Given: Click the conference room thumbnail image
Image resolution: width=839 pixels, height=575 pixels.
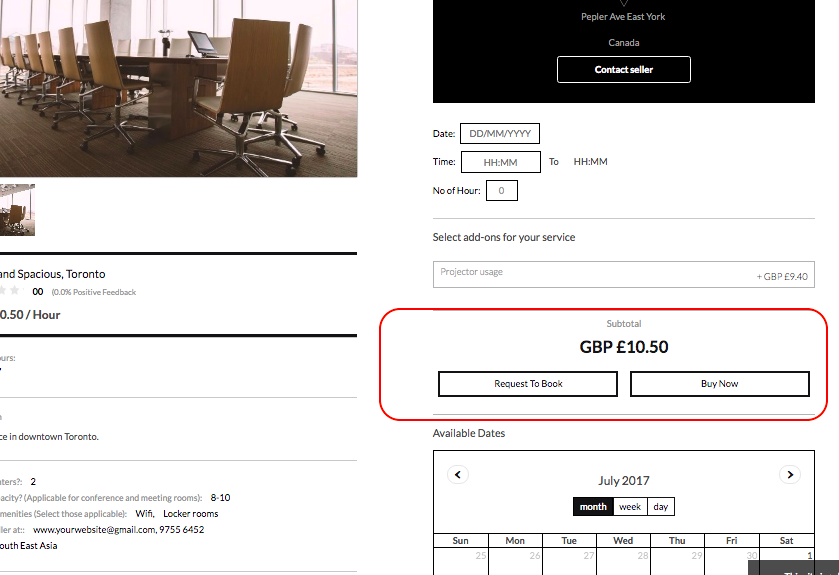Looking at the screenshot, I should tap(16, 209).
